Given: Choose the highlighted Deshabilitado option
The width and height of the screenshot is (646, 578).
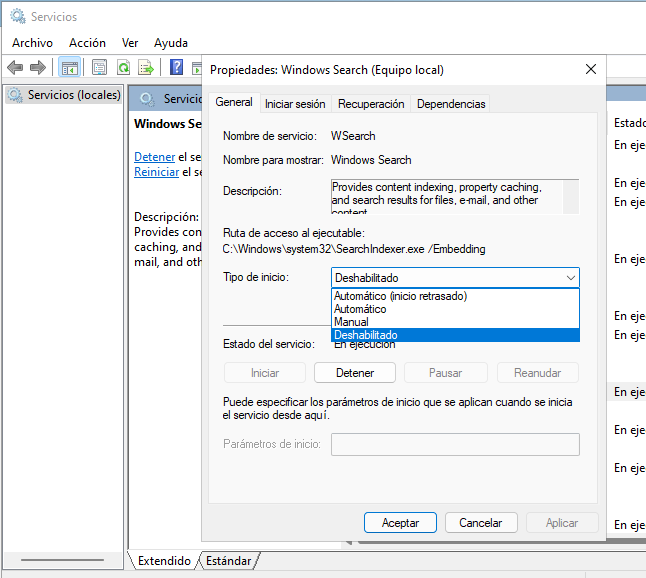Looking at the screenshot, I should [x=455, y=335].
